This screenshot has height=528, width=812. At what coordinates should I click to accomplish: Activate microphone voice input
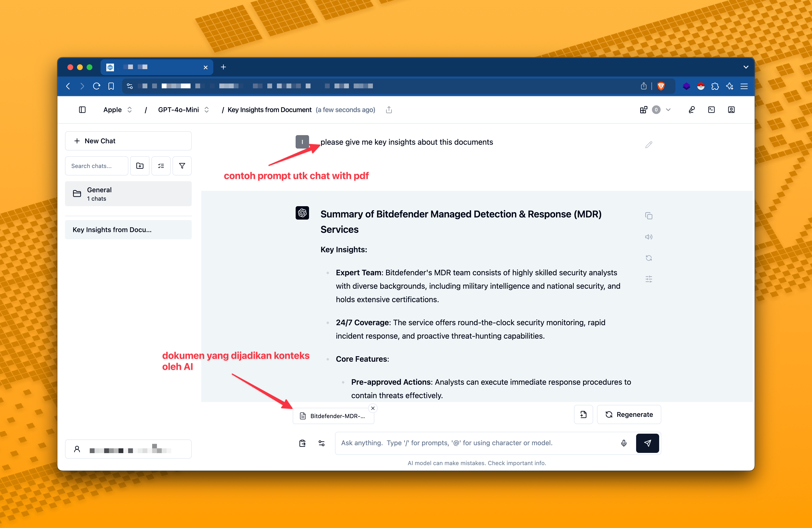click(624, 443)
